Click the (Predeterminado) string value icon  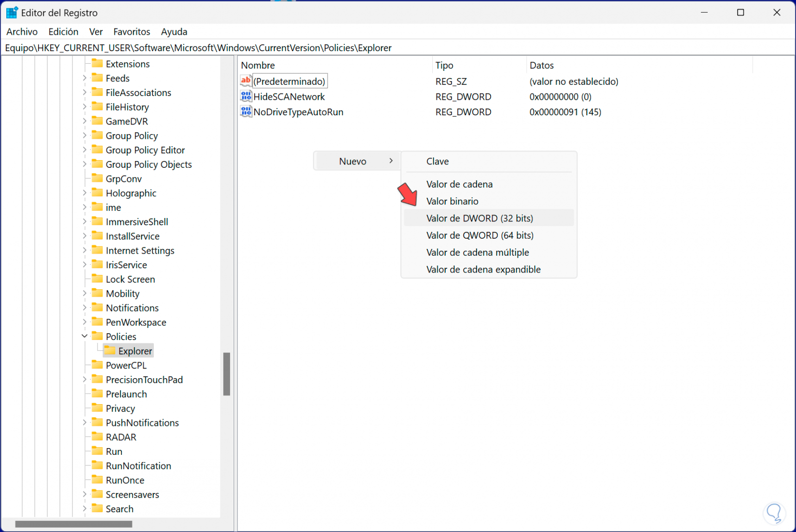click(246, 81)
